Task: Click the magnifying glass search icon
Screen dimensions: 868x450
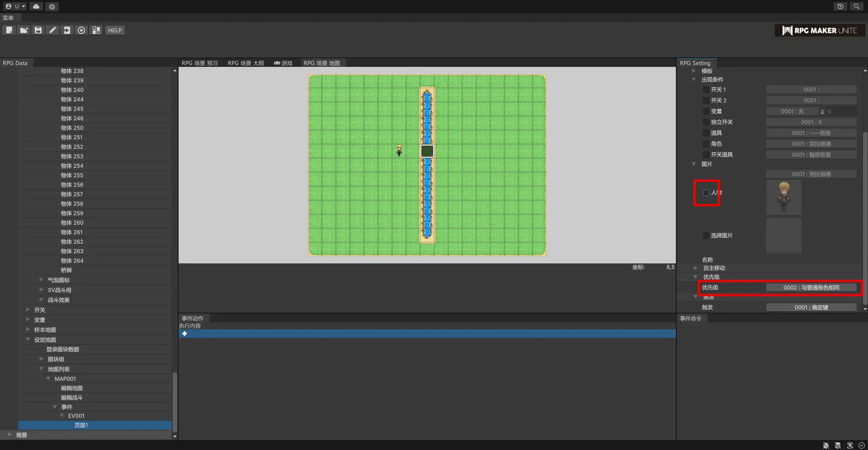Action: point(856,6)
